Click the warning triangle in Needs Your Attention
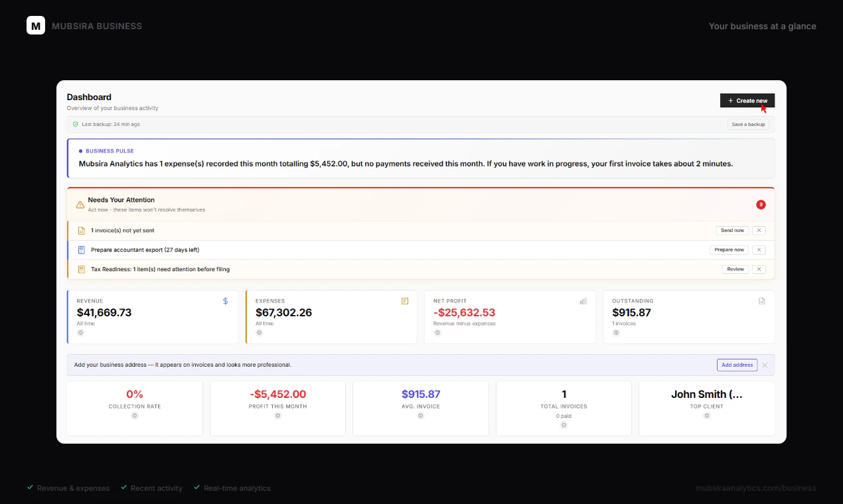Screen dimensions: 843x504 (79, 206)
